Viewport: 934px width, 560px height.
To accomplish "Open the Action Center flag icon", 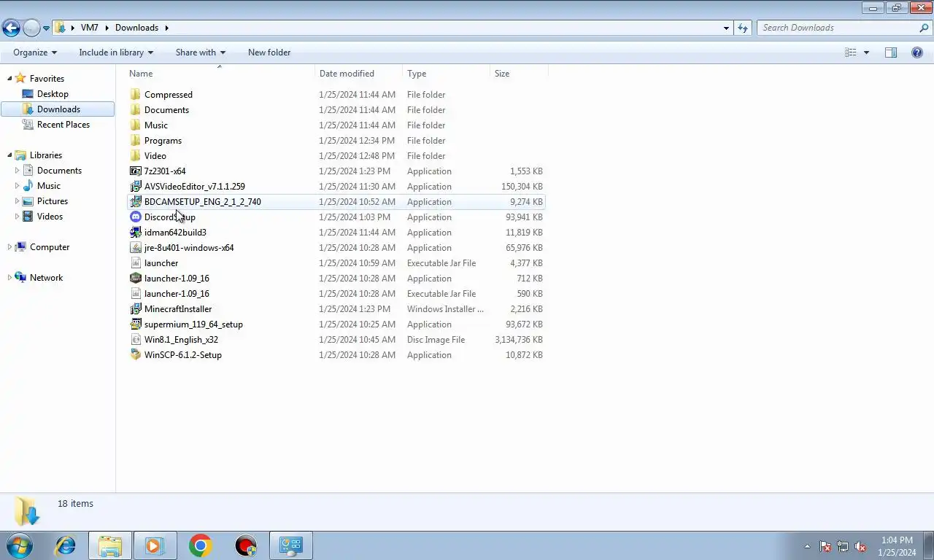I will [x=825, y=546].
